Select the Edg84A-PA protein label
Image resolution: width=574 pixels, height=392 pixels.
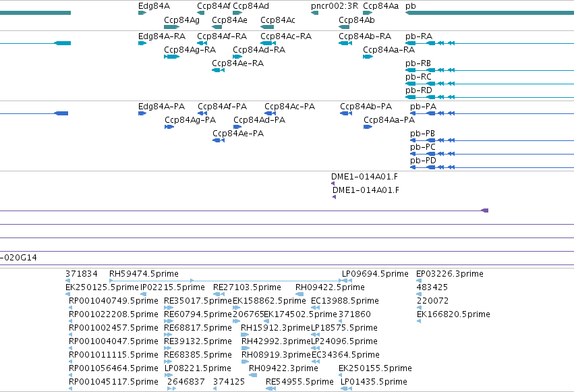161,107
